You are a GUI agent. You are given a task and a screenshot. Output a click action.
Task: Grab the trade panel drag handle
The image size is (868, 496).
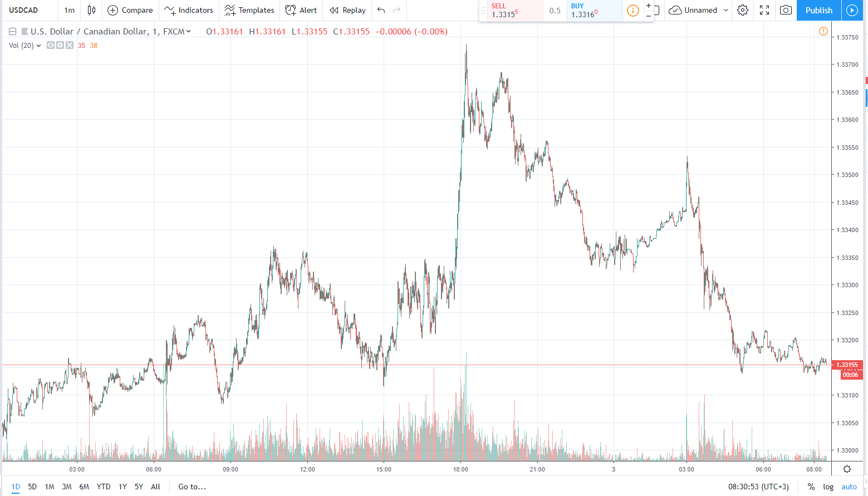pos(483,11)
